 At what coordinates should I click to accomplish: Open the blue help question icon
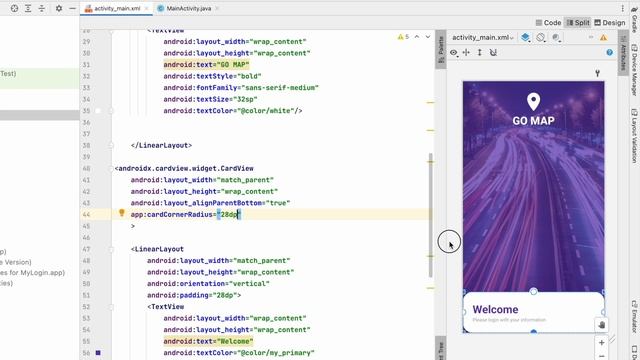609,52
